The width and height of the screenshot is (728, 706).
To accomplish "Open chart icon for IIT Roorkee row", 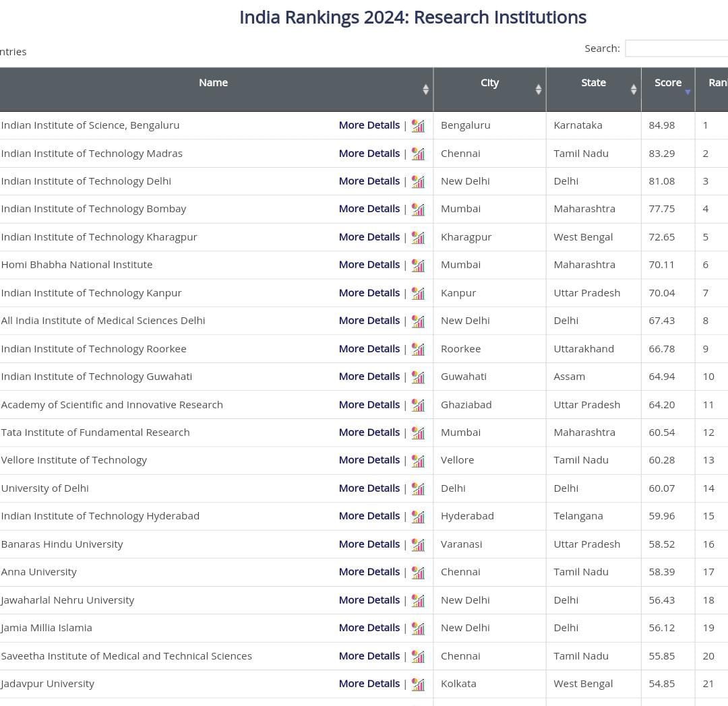I will pyautogui.click(x=418, y=349).
